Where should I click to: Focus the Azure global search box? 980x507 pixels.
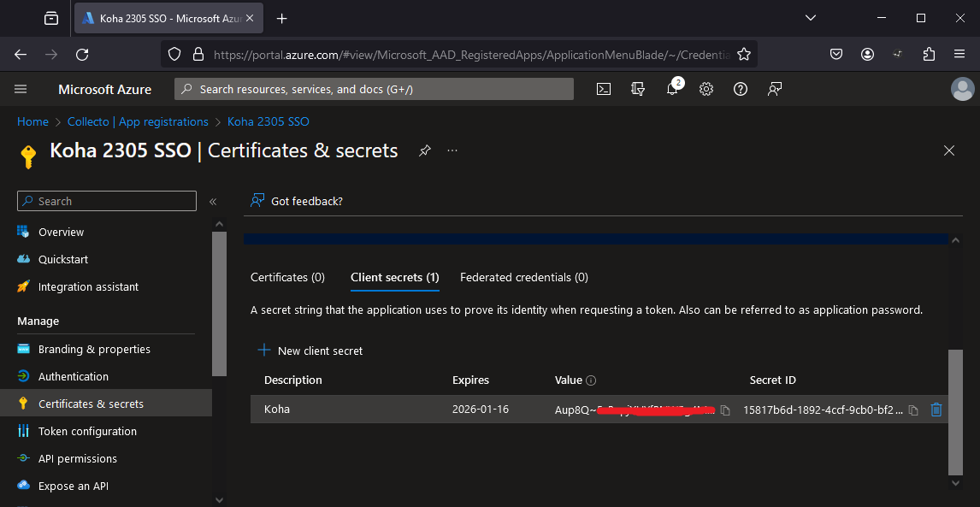click(374, 90)
